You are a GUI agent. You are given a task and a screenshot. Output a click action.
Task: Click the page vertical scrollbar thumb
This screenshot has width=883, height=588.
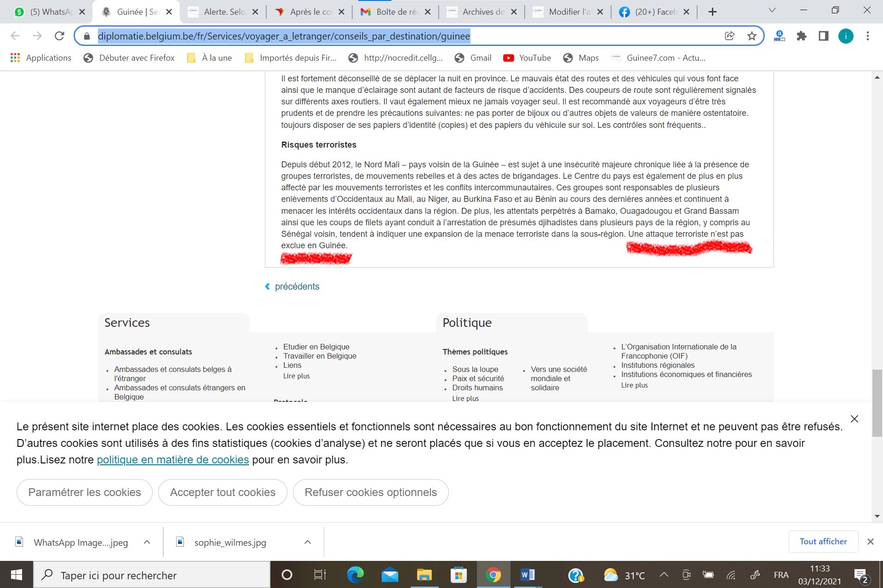coord(877,403)
